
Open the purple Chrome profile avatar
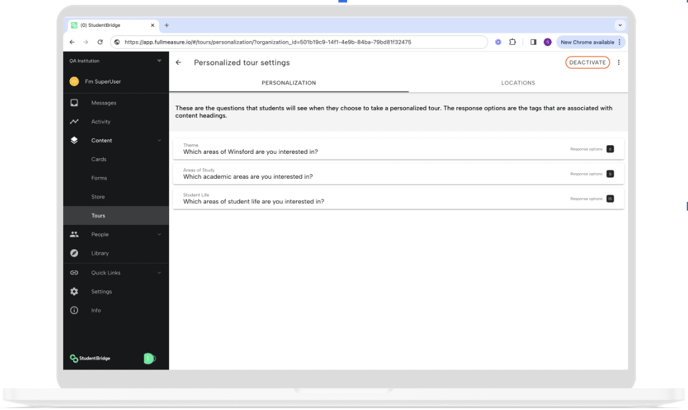point(548,42)
